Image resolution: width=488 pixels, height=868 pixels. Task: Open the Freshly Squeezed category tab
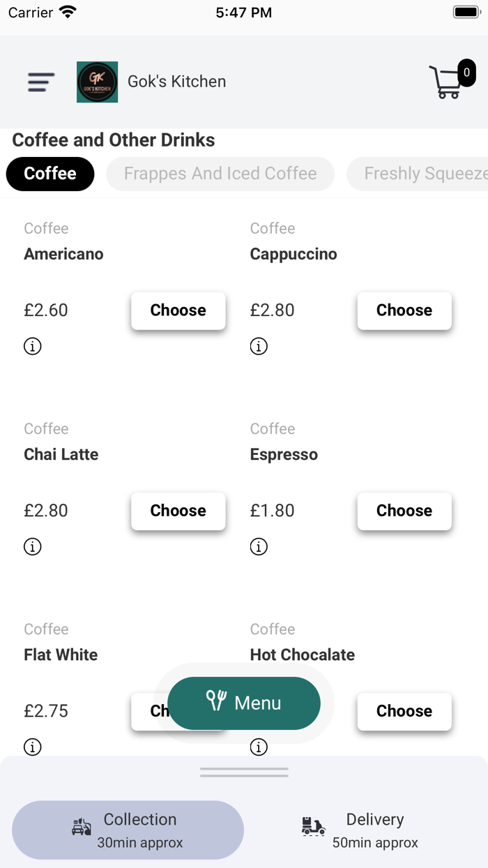tap(417, 174)
